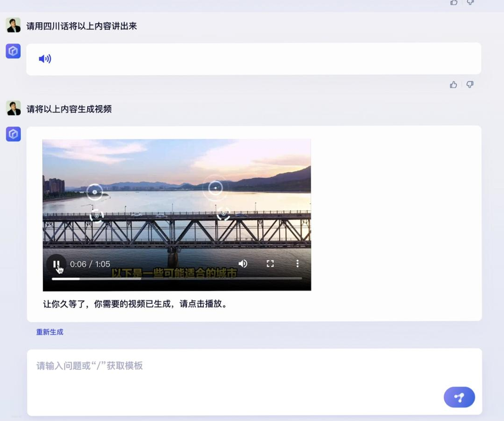The height and width of the screenshot is (421, 504).
Task: Like the audio response with thumbs up
Action: click(x=453, y=84)
